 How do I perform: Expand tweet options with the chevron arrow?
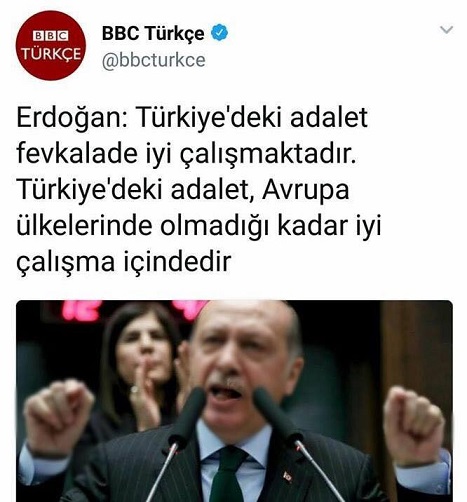click(x=446, y=30)
